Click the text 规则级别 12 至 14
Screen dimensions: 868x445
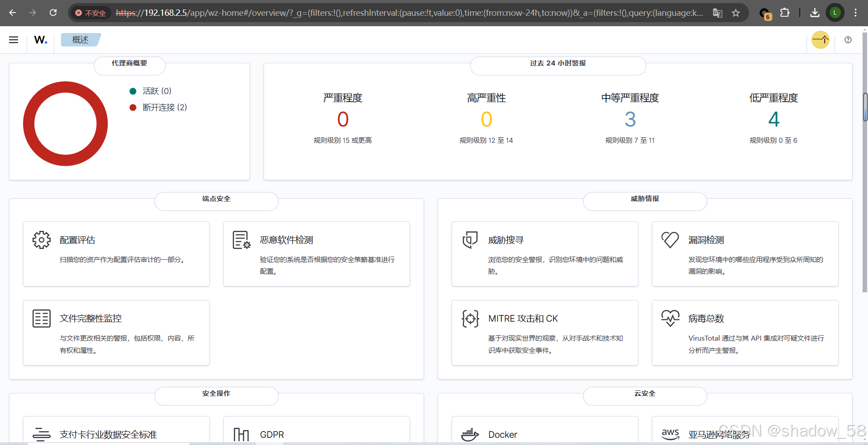point(486,141)
